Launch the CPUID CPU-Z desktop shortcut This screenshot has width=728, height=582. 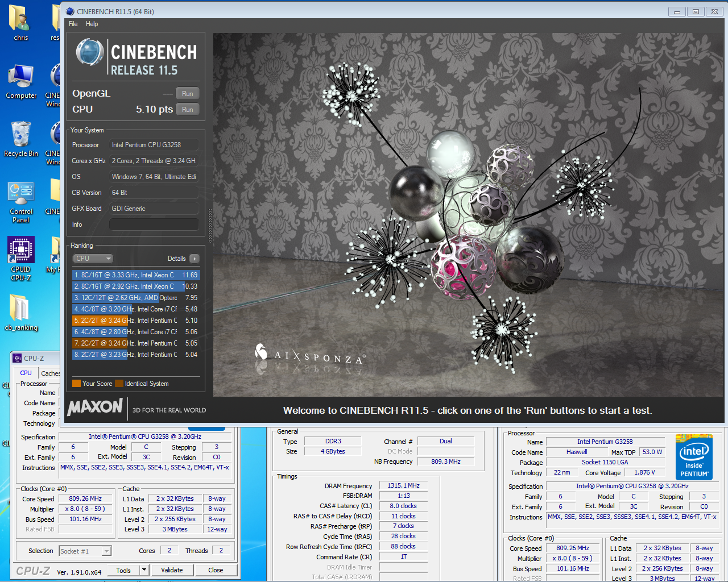(x=21, y=260)
